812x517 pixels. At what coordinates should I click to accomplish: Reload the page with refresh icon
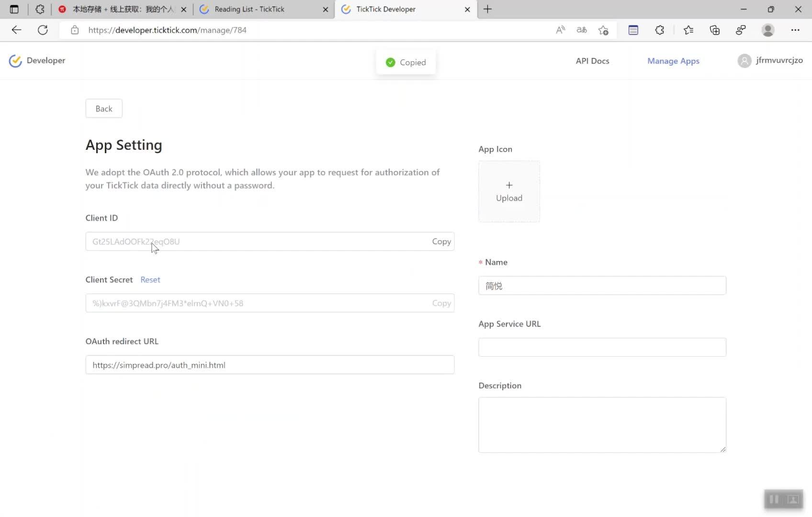tap(43, 30)
